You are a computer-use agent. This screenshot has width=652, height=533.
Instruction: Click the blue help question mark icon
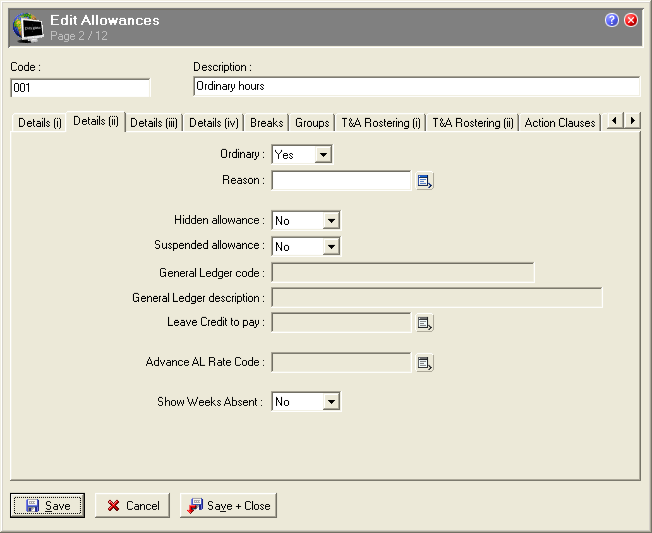[612, 20]
